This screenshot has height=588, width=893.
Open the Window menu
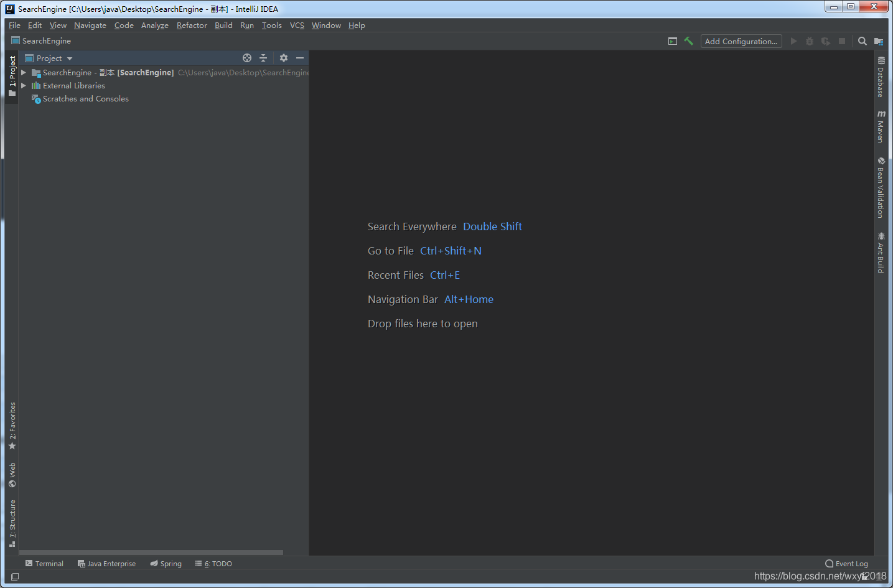pyautogui.click(x=326, y=26)
